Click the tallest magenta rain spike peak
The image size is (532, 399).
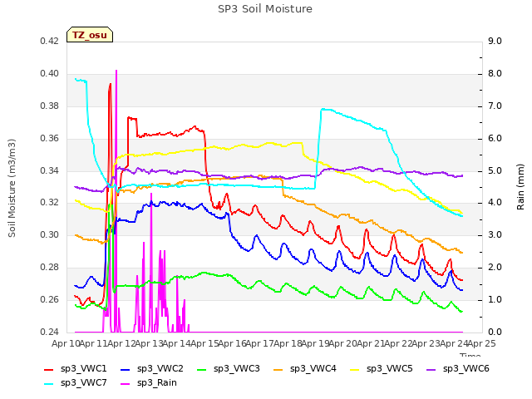click(x=116, y=71)
